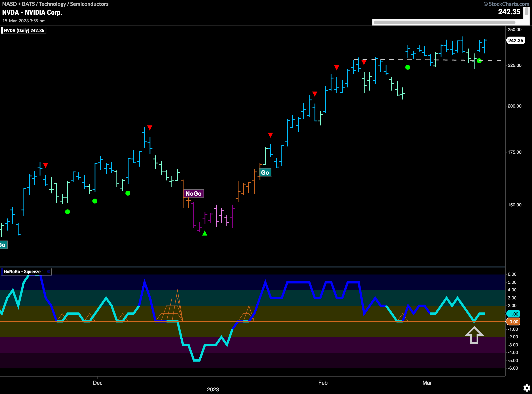
Task: Click the green circle marker on dashed line
Action: (479, 61)
